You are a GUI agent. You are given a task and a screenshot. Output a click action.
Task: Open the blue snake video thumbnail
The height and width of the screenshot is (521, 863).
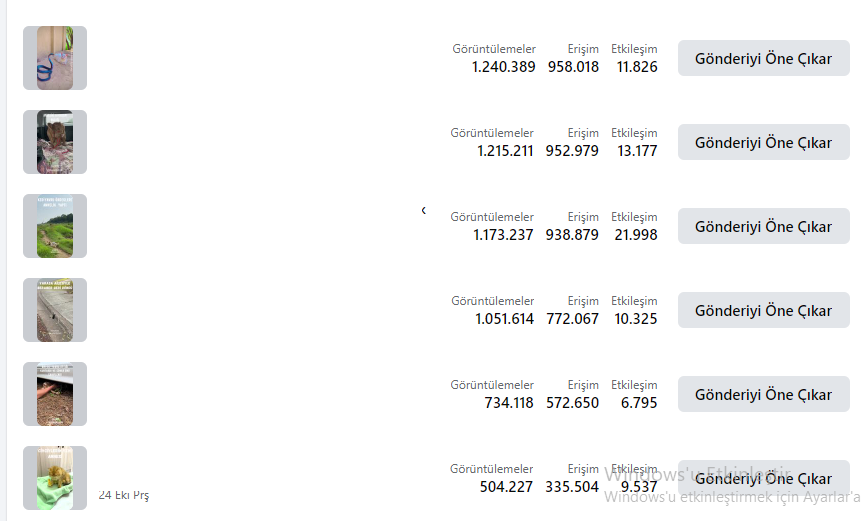click(x=55, y=58)
